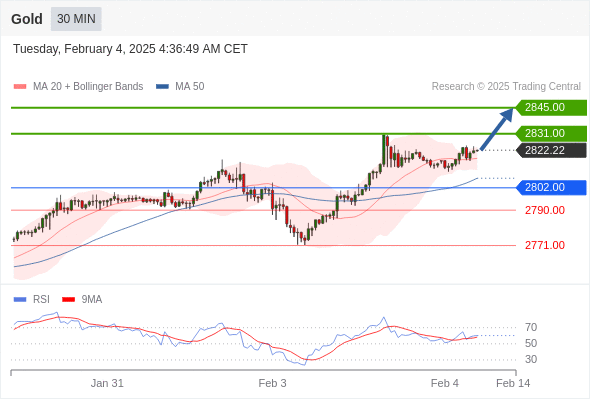
Task: Select the 2802.00 pivot price tag
Action: tap(551, 187)
